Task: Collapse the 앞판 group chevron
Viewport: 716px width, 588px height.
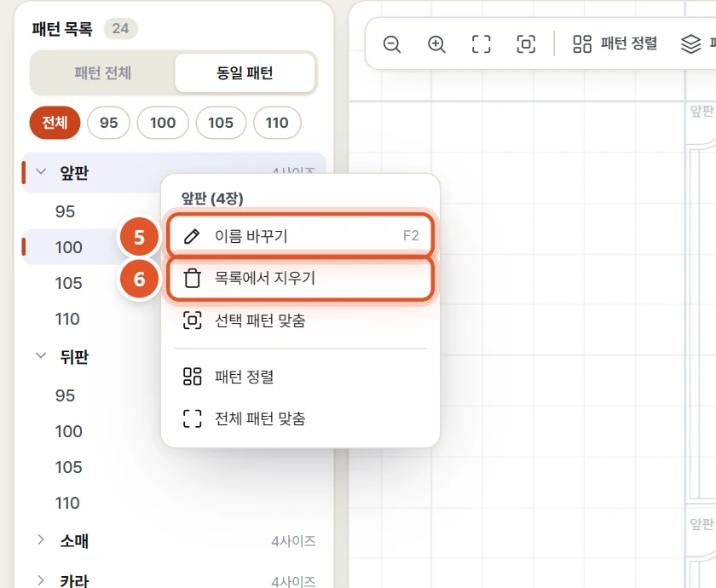Action: 41,171
